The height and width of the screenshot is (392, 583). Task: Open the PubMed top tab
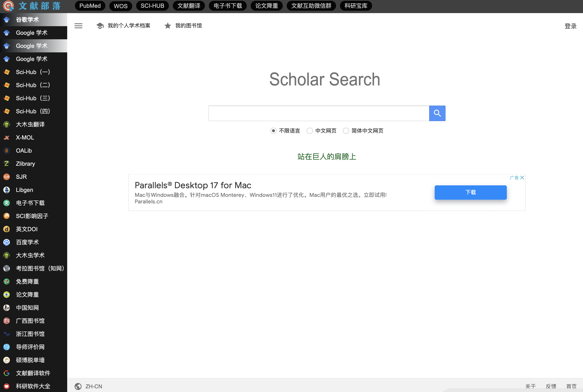[90, 6]
